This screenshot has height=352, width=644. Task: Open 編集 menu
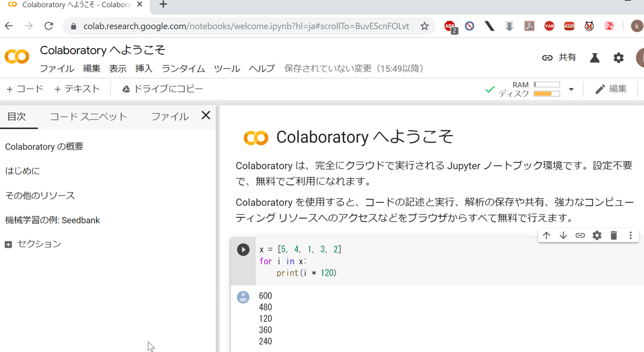(x=92, y=69)
